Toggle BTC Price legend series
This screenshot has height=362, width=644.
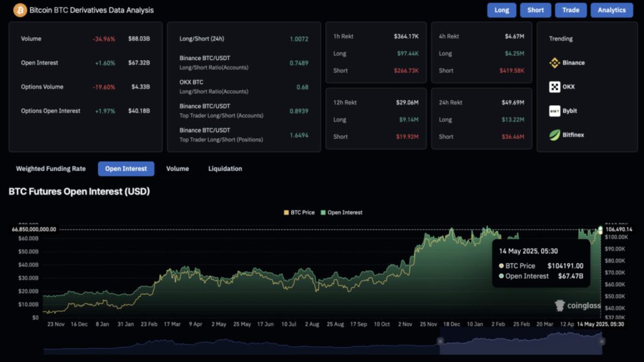click(299, 213)
